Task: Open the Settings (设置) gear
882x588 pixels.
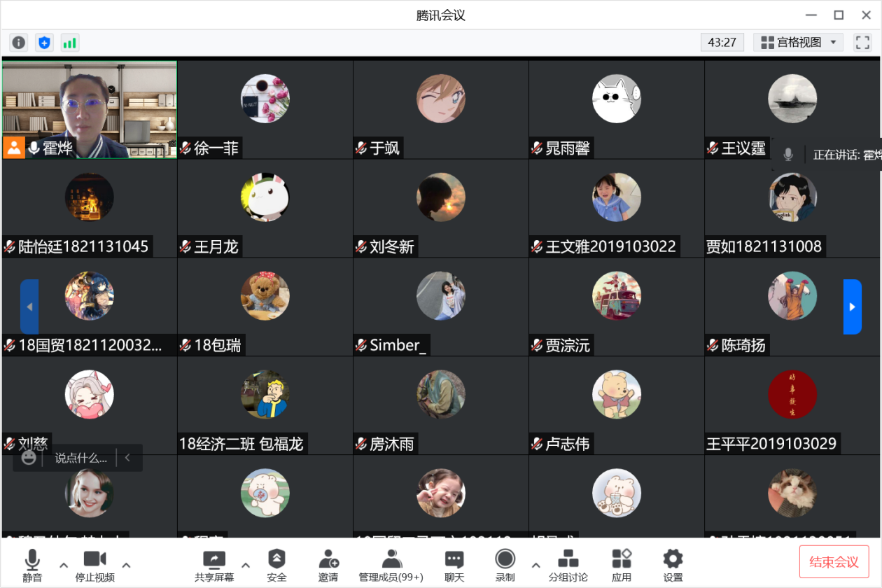Action: (673, 566)
